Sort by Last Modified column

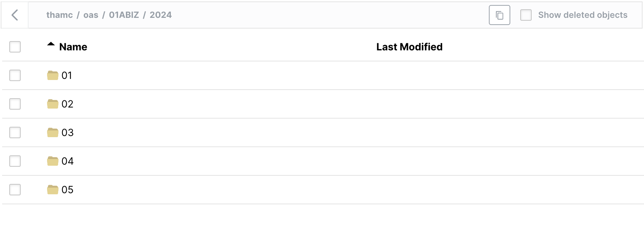click(409, 47)
